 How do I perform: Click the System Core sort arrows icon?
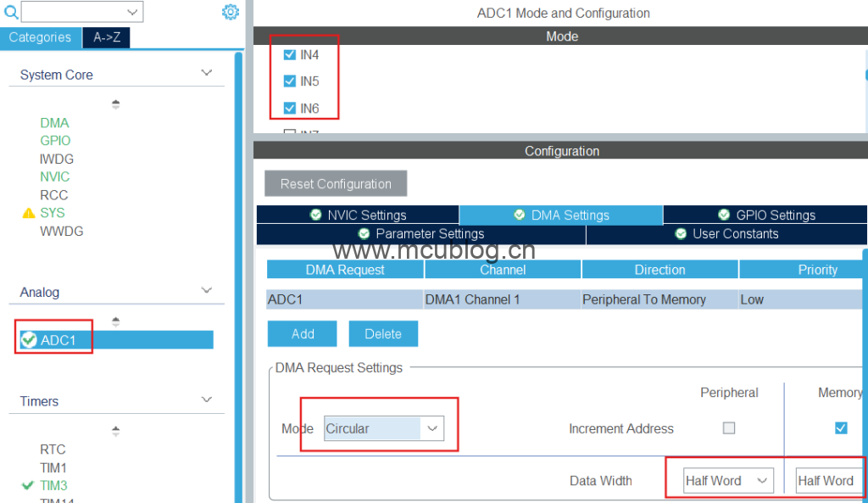coord(116,104)
